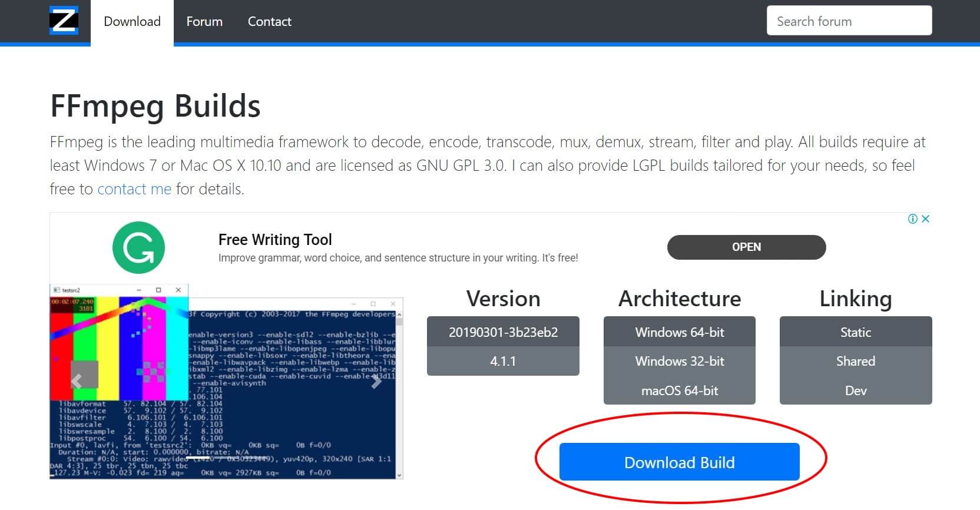This screenshot has height=510, width=980.
Task: Follow the 'contact me' link
Action: [x=134, y=189]
